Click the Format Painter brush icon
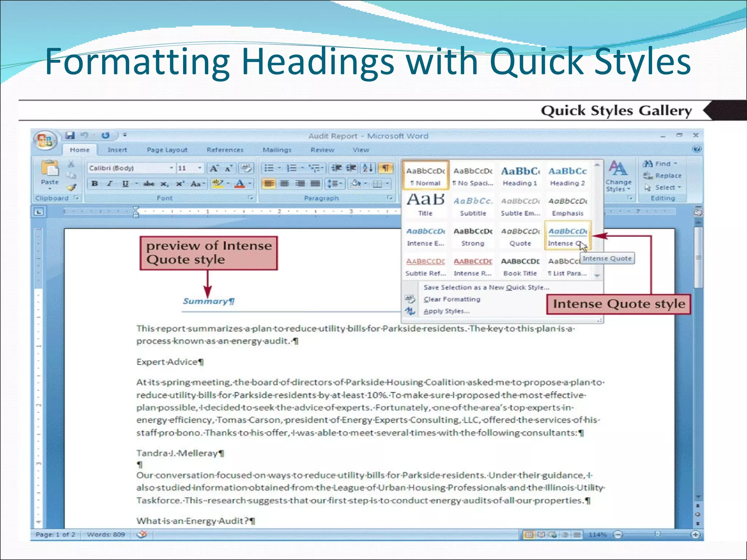 click(x=71, y=187)
